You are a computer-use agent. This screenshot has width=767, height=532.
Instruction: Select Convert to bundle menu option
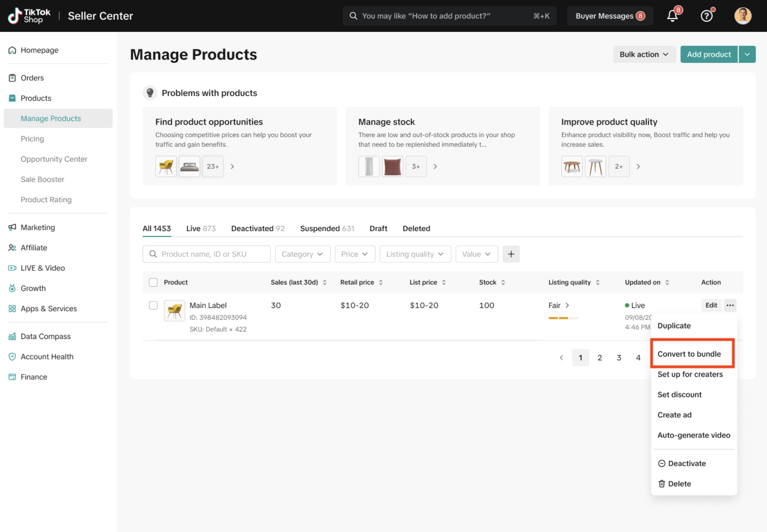689,354
